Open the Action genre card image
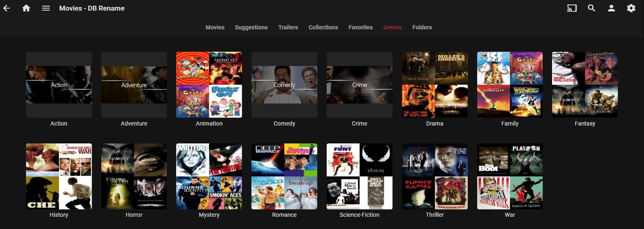The image size is (644, 229). (59, 85)
